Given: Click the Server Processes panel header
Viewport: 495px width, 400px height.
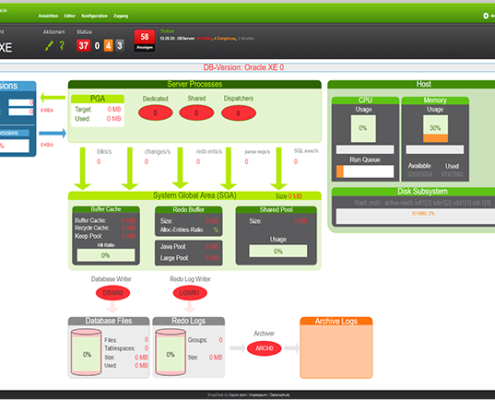Looking at the screenshot, I should 195,84.
